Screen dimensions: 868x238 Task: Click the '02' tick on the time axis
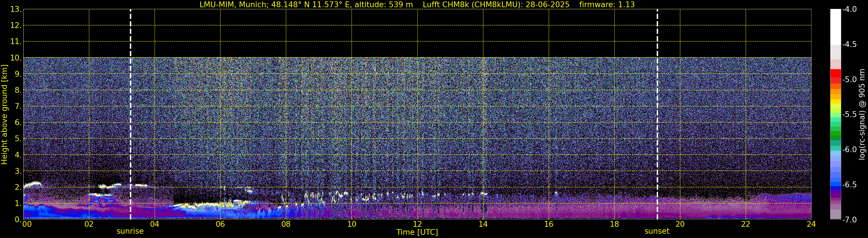tap(89, 224)
